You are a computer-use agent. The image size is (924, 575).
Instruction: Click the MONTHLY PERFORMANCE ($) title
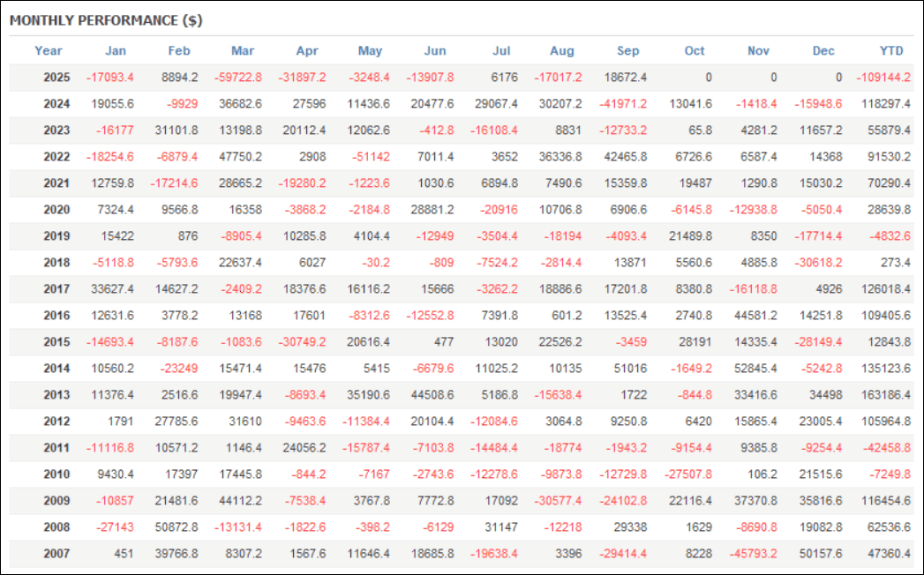[106, 19]
